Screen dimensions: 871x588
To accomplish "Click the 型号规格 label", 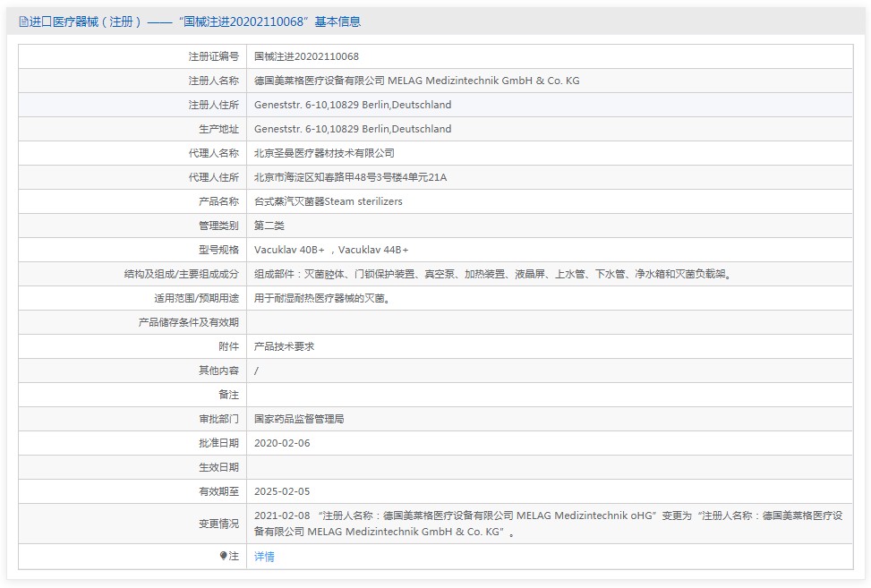I will 218,250.
